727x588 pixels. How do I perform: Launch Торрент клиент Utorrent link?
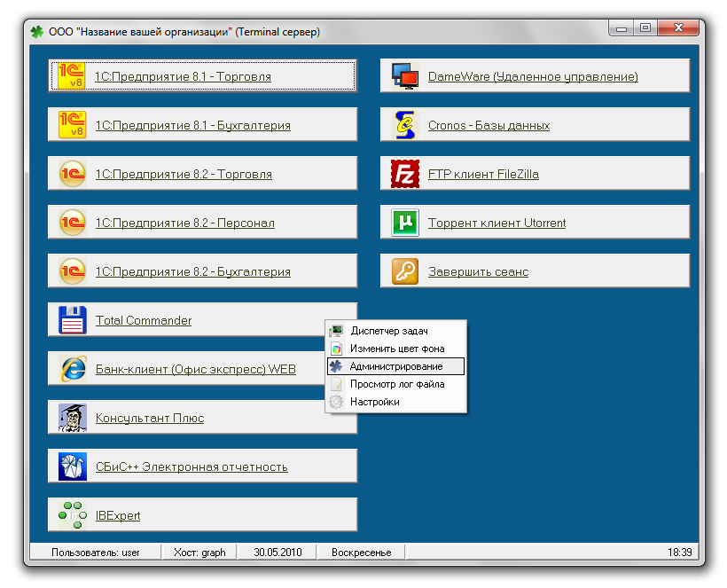(x=496, y=223)
